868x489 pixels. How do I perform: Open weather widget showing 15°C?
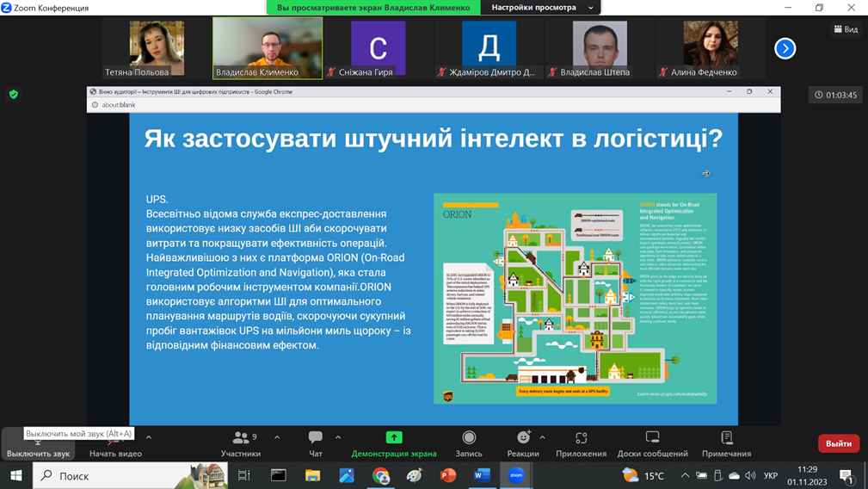643,476
